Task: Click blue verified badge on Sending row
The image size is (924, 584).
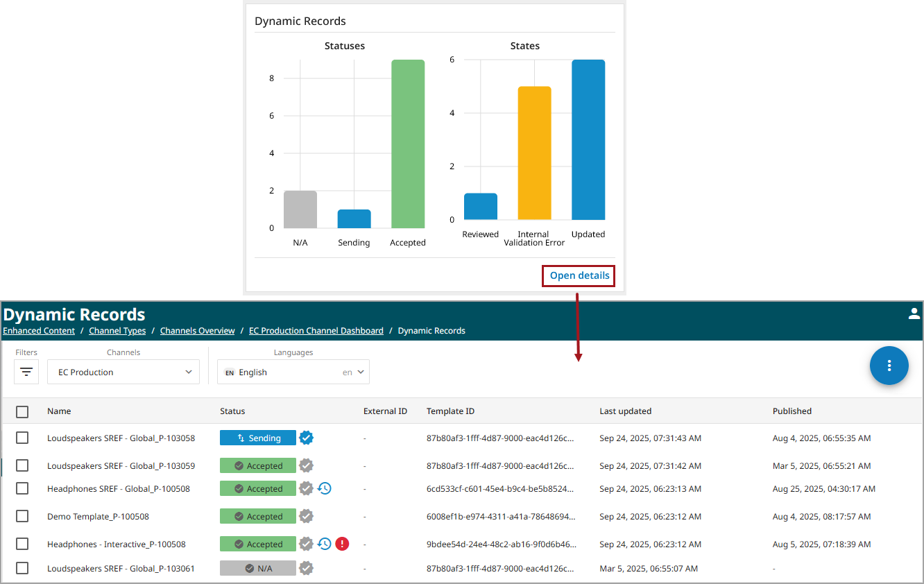Action: coord(306,438)
